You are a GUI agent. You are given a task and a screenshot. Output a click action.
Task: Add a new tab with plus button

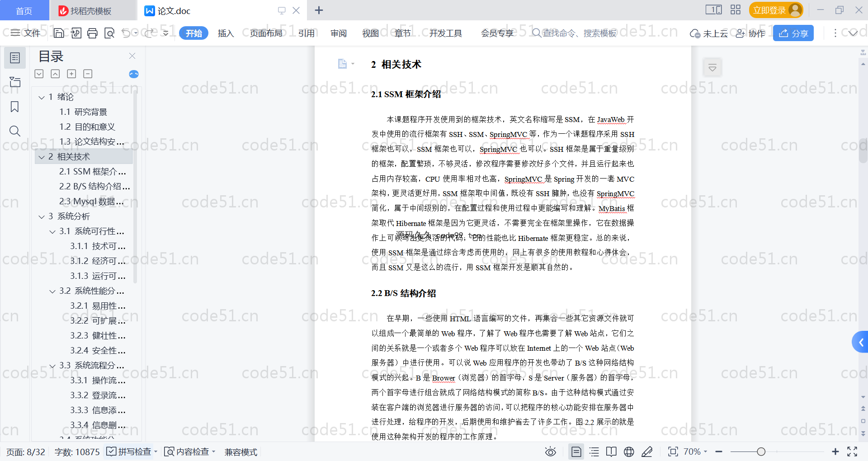[x=319, y=10]
